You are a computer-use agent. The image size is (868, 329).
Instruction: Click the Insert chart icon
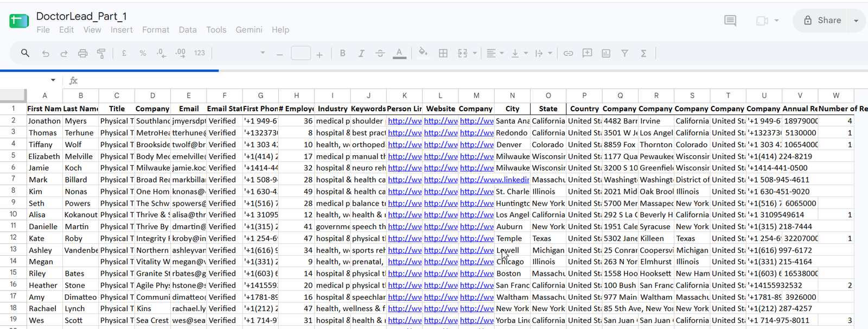606,53
